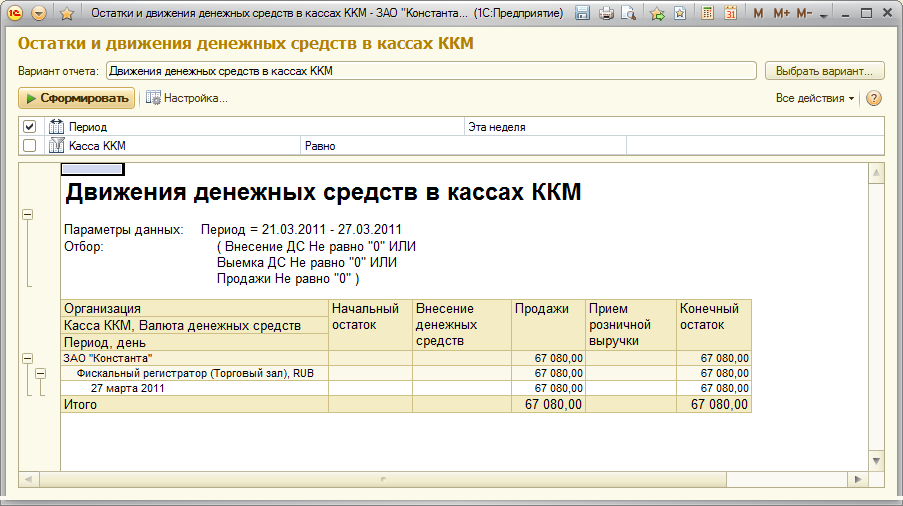This screenshot has width=903, height=506.
Task: Click the Период calendar icon
Action: coord(56,126)
